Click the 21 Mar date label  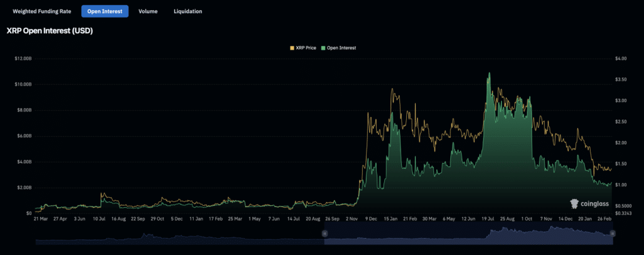coord(41,219)
